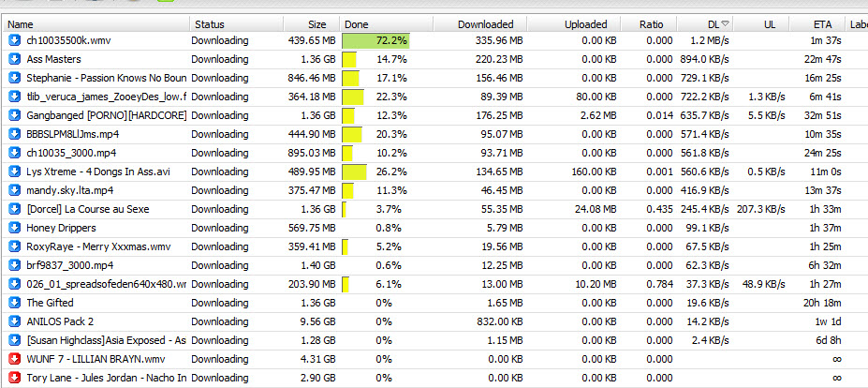Viewport: 868px width, 388px height.
Task: Sort by the Done column header
Action: point(387,24)
